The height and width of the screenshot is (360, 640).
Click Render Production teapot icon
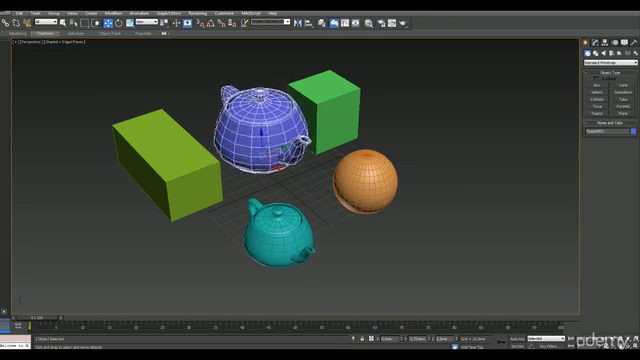click(403, 23)
